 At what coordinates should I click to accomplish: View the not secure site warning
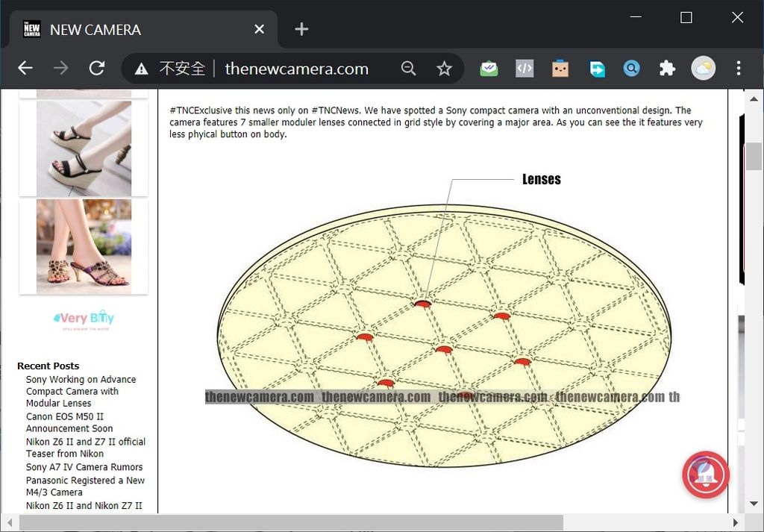169,69
